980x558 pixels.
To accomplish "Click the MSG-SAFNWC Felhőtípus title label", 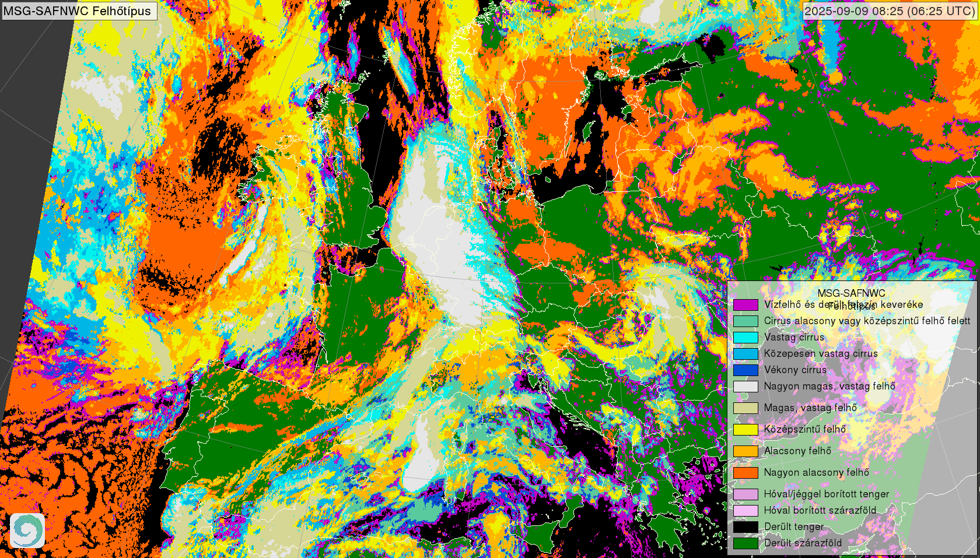I will (79, 10).
